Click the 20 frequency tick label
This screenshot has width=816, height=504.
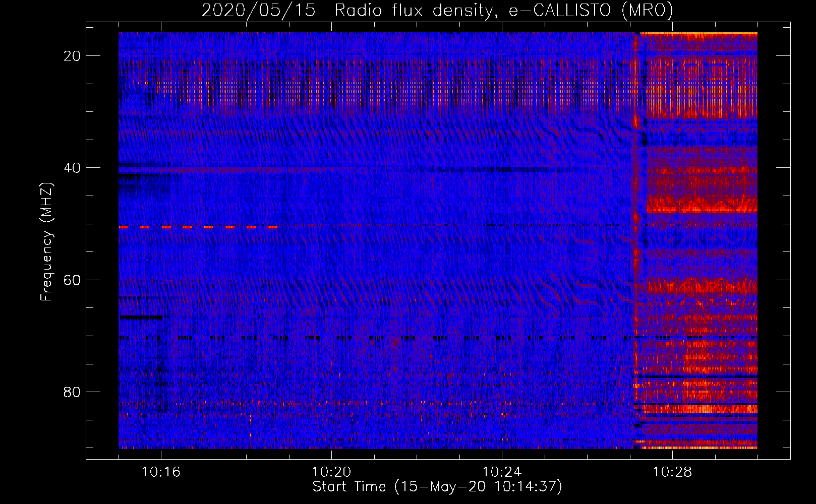(x=72, y=56)
